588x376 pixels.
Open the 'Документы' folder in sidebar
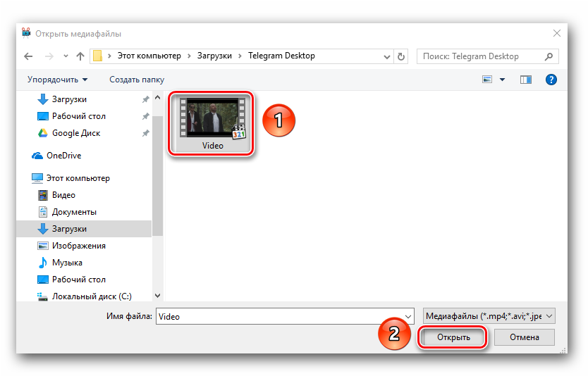(74, 212)
